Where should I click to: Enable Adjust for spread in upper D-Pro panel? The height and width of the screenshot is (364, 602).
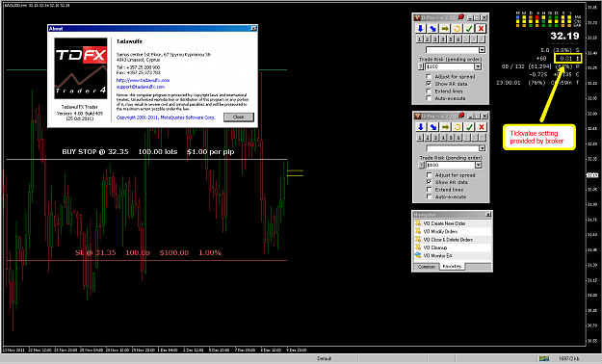tap(429, 76)
